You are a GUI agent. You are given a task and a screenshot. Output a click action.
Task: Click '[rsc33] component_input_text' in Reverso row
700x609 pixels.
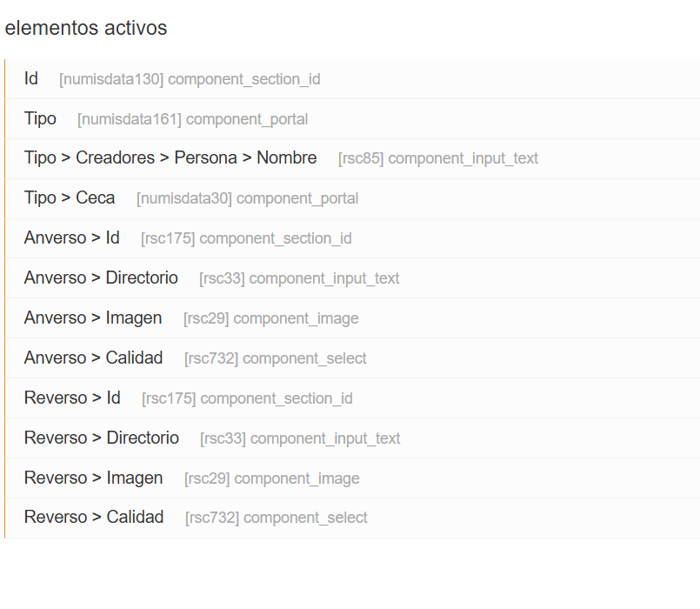tap(300, 438)
